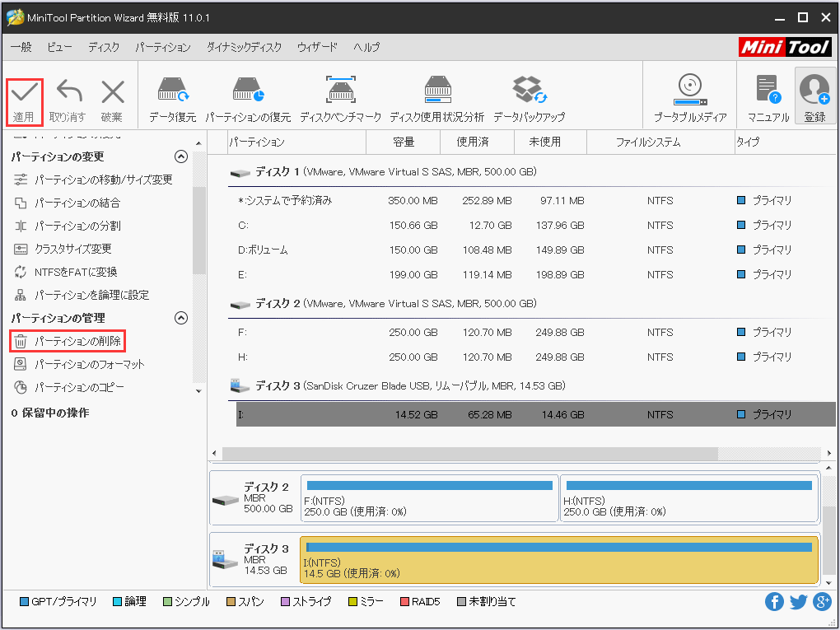
Task: Sort by the タイプ column header
Action: 785,142
